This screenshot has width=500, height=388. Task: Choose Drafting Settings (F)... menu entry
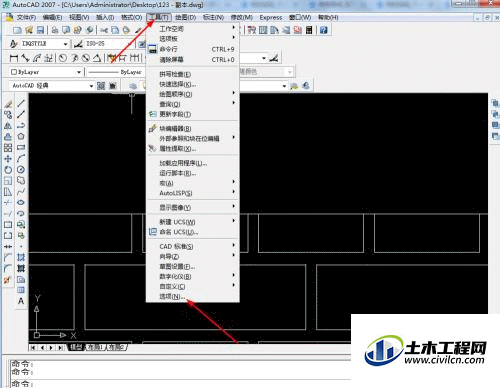coord(192,267)
